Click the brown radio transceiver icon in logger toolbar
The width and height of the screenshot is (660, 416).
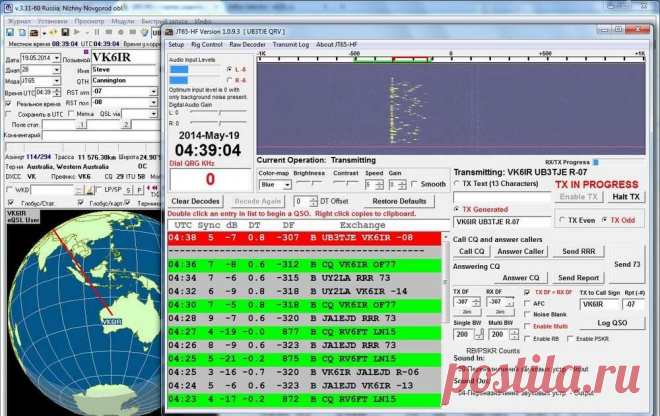pos(34,32)
